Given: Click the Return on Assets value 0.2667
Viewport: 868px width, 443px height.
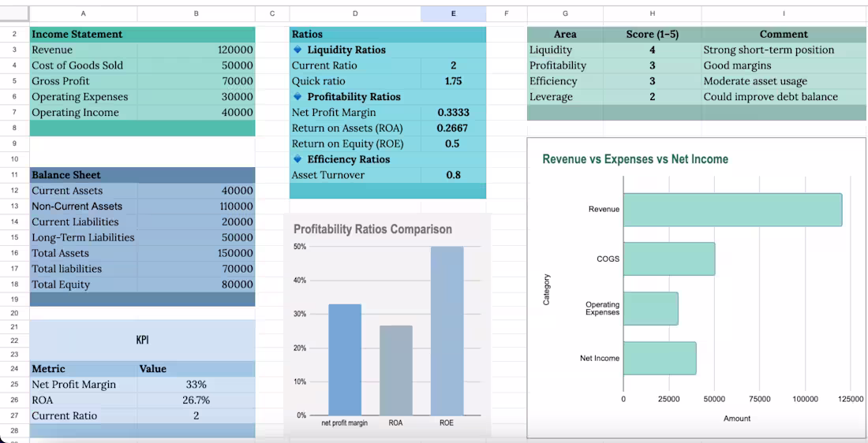Looking at the screenshot, I should click(x=454, y=128).
